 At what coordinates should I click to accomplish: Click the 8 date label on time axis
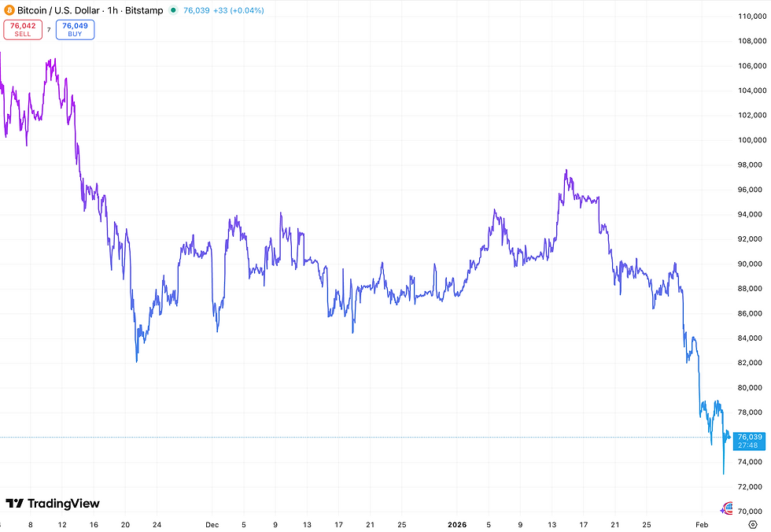(x=31, y=525)
